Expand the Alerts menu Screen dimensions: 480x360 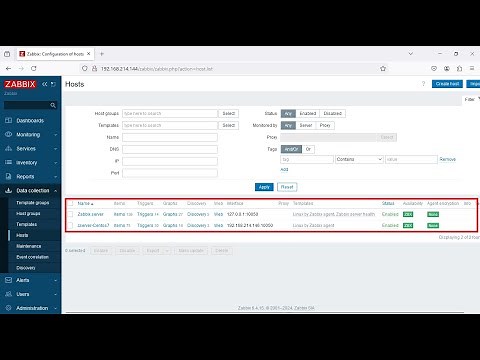56,280
